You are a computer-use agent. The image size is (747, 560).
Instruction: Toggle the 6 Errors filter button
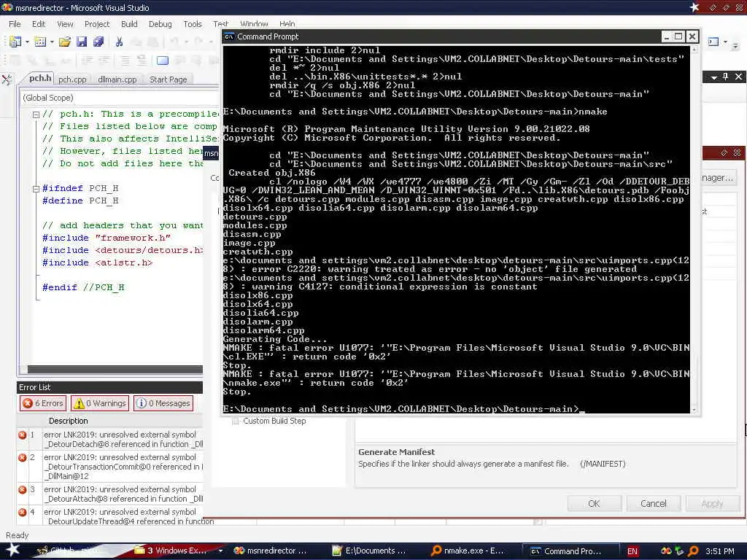coord(43,403)
